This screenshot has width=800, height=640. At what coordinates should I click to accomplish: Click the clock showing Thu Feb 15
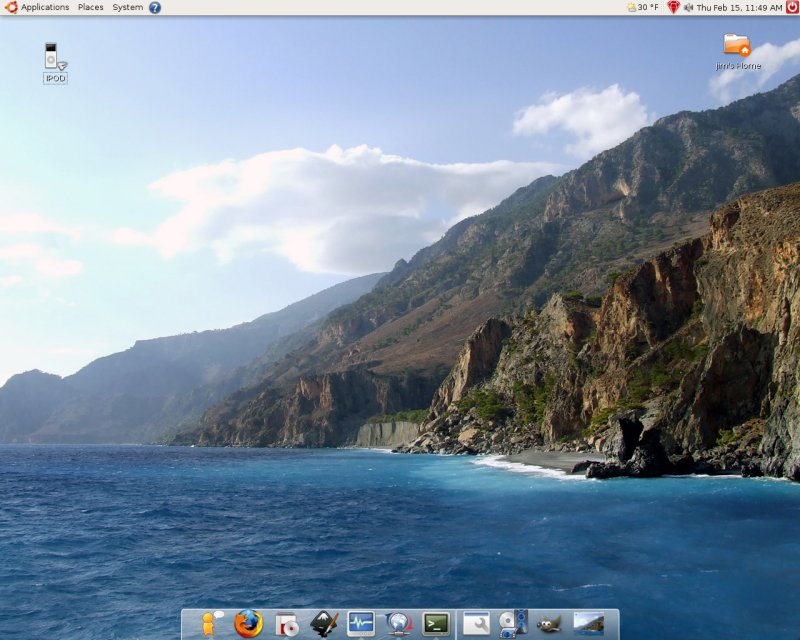(739, 8)
